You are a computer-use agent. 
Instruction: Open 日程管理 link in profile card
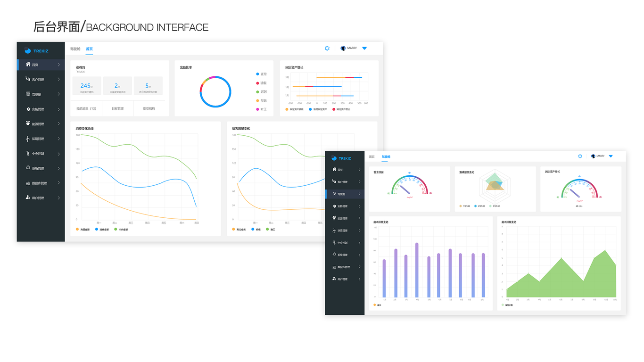117,108
